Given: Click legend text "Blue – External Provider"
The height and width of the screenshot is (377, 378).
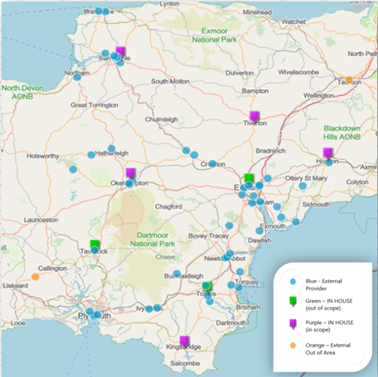Looking at the screenshot, I should point(324,285).
